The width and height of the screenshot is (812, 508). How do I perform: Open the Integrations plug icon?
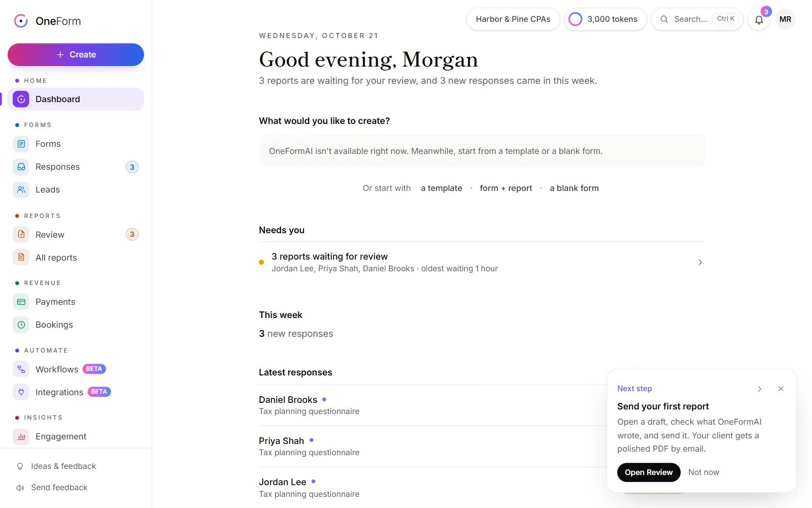[21, 392]
